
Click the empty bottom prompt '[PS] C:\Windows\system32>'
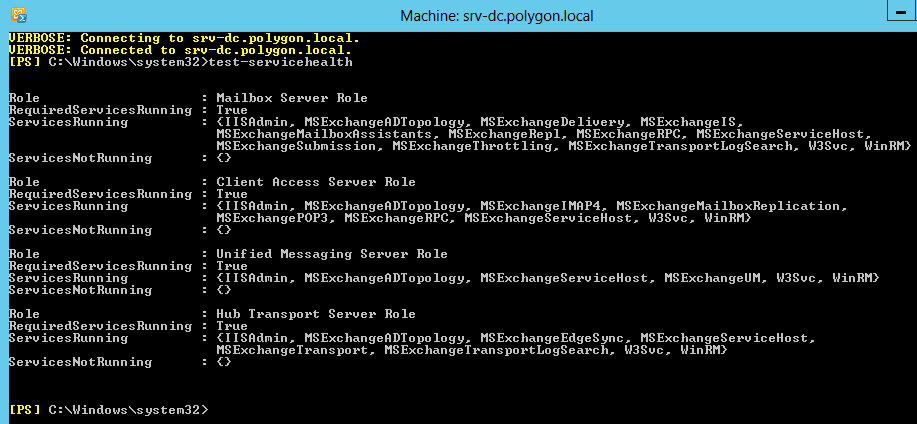[108, 409]
